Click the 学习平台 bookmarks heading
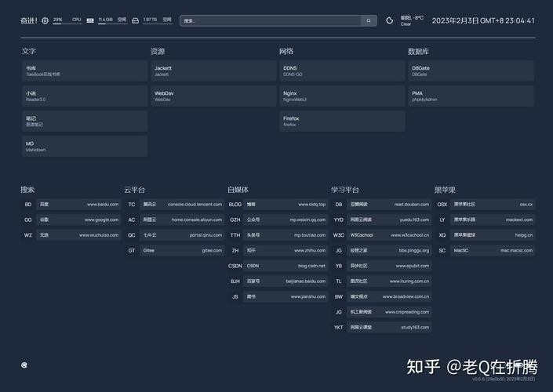The width and height of the screenshot is (553, 392). pos(345,190)
